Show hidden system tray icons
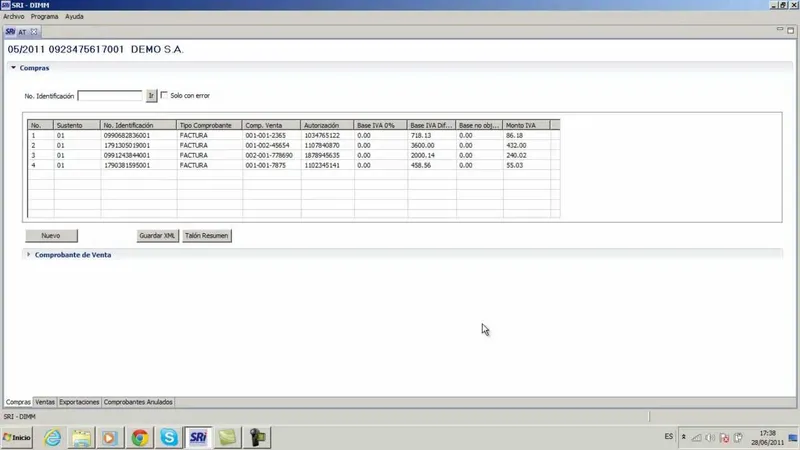Image resolution: width=800 pixels, height=450 pixels. click(684, 437)
